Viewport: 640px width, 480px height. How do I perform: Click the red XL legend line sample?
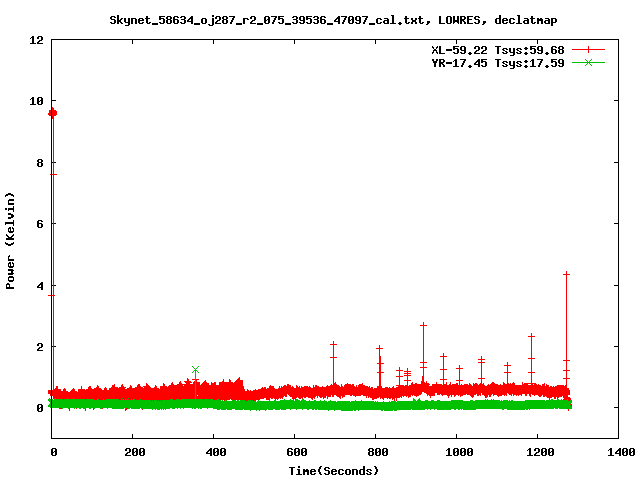click(x=588, y=50)
